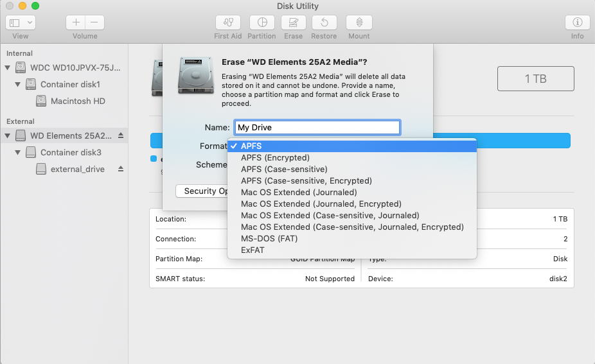
Task: Click the green zoom window button
Action: pos(35,6)
